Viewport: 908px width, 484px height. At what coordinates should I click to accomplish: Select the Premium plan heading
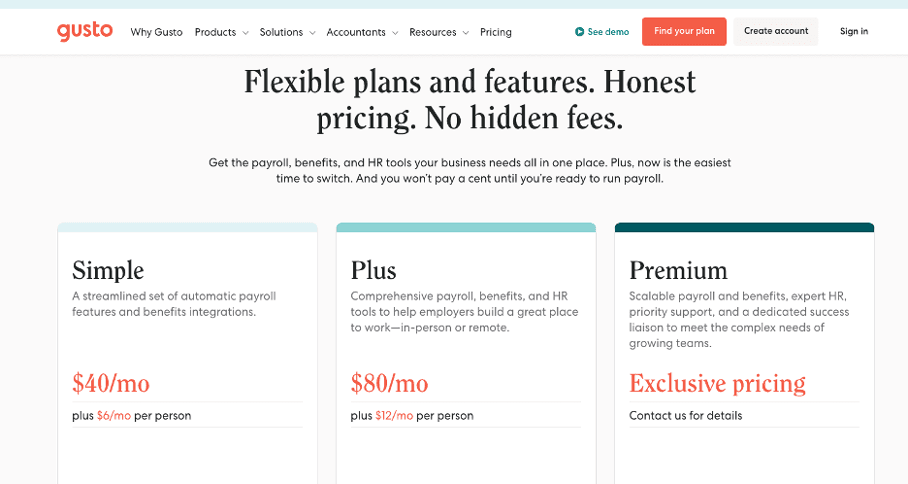678,270
